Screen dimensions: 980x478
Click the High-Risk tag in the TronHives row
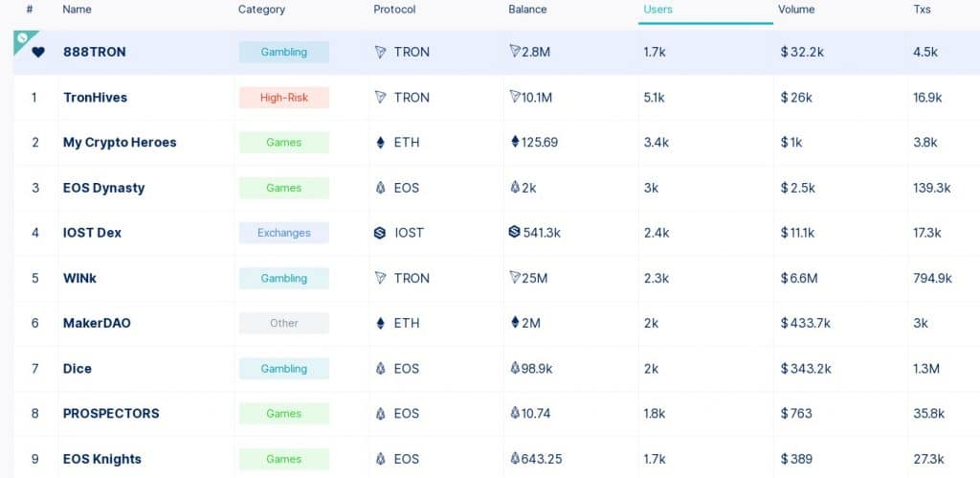283,98
